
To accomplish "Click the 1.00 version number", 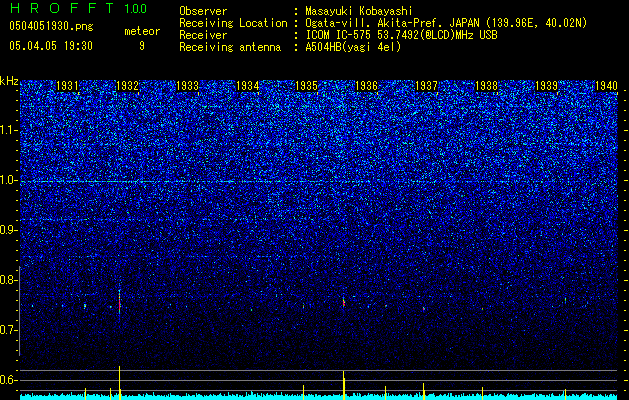I will (x=136, y=9).
